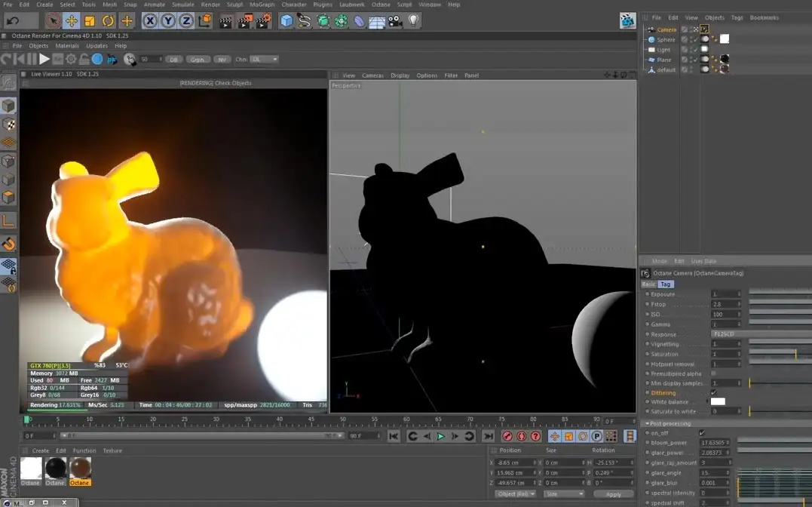Image resolution: width=812 pixels, height=507 pixels.
Task: Toggle the Autokeying red circle button
Action: [522, 437]
